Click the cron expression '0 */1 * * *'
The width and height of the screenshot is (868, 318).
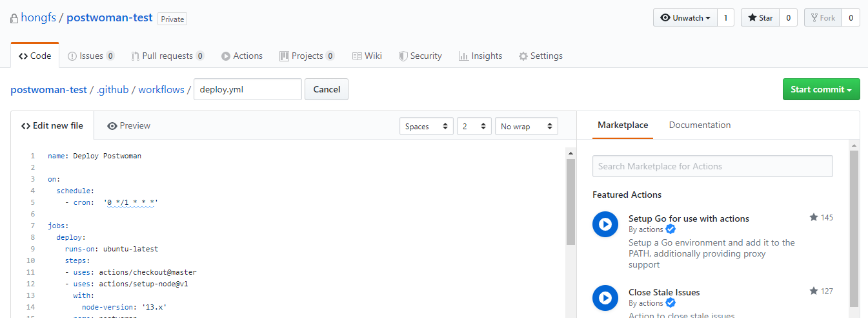[x=130, y=202]
